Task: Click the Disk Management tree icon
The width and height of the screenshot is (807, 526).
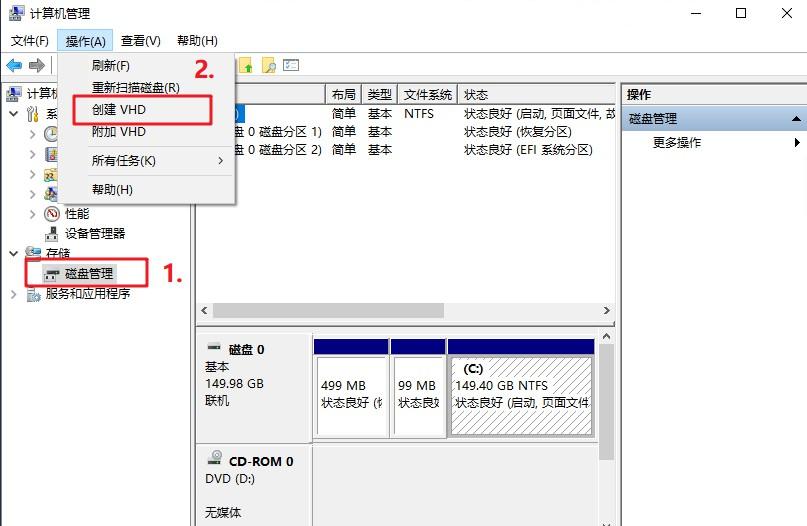Action: click(x=51, y=274)
